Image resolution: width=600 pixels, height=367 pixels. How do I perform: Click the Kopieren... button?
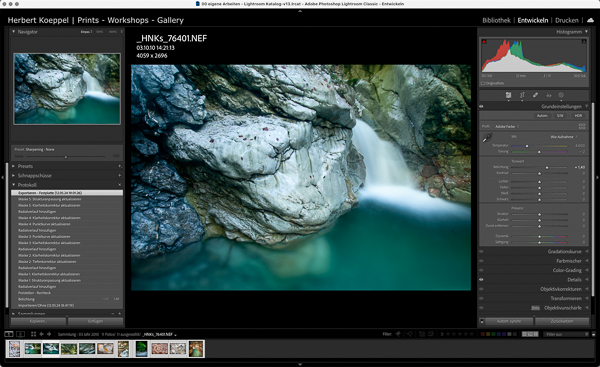[x=38, y=321]
